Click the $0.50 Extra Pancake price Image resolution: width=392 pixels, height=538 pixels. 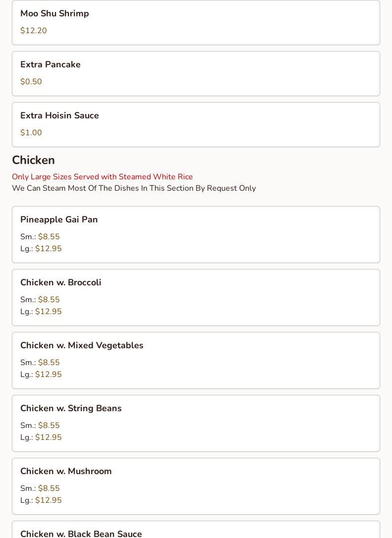(31, 82)
